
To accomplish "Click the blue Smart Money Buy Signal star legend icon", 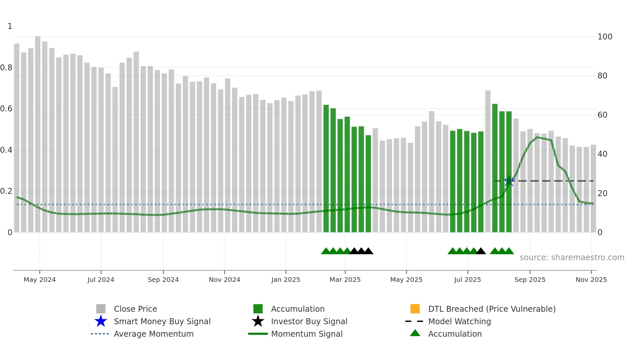I will tap(101, 321).
